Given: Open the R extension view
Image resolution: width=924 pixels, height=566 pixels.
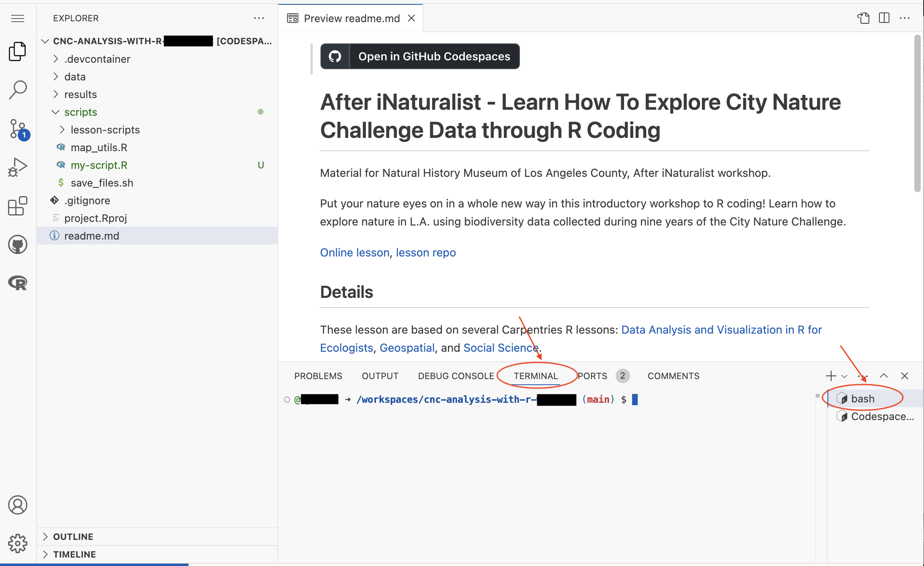Looking at the screenshot, I should [x=18, y=283].
